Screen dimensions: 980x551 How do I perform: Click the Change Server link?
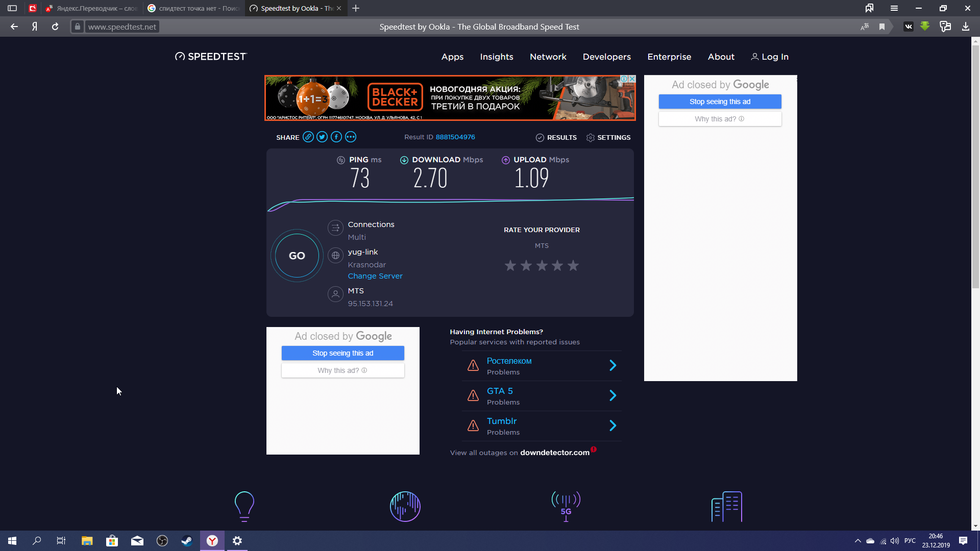(375, 276)
